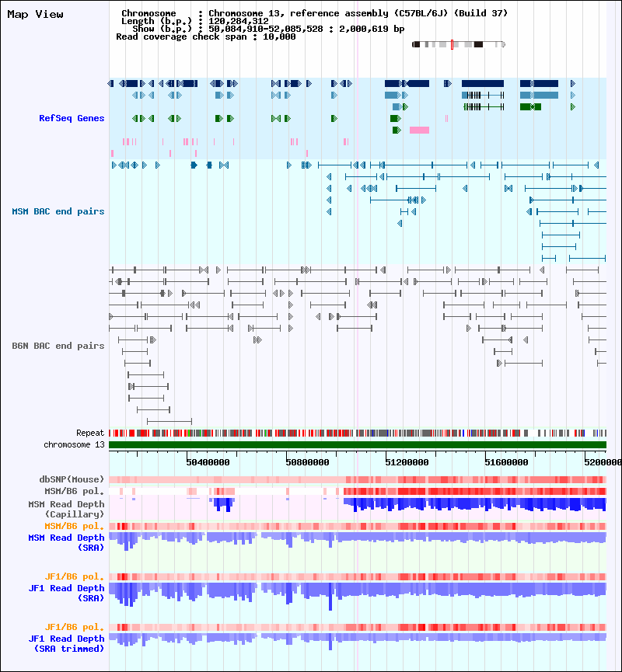Image resolution: width=622 pixels, height=672 pixels.
Task: Click the wide light-blue RefSeq gene block at far right
Action: tap(539, 95)
